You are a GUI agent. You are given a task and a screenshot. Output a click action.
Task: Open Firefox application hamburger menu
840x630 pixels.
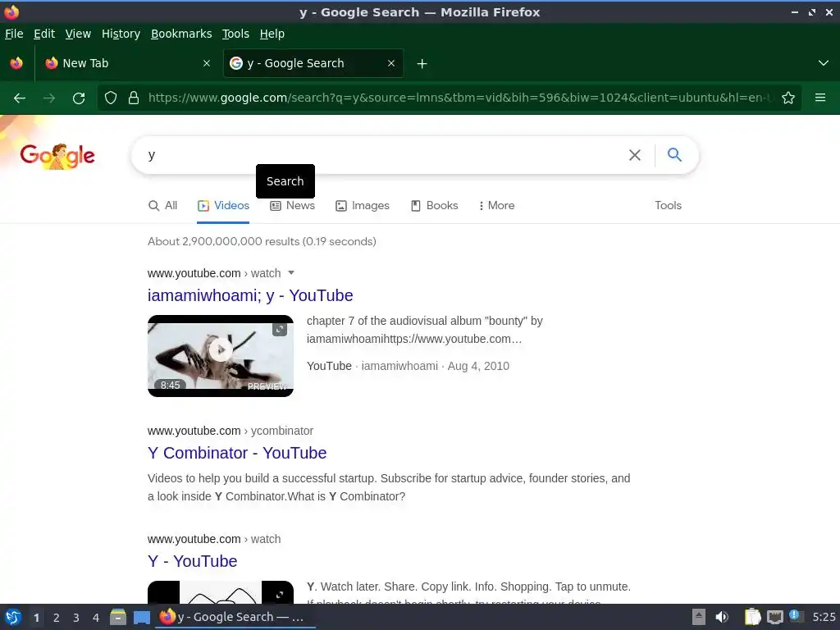[820, 98]
